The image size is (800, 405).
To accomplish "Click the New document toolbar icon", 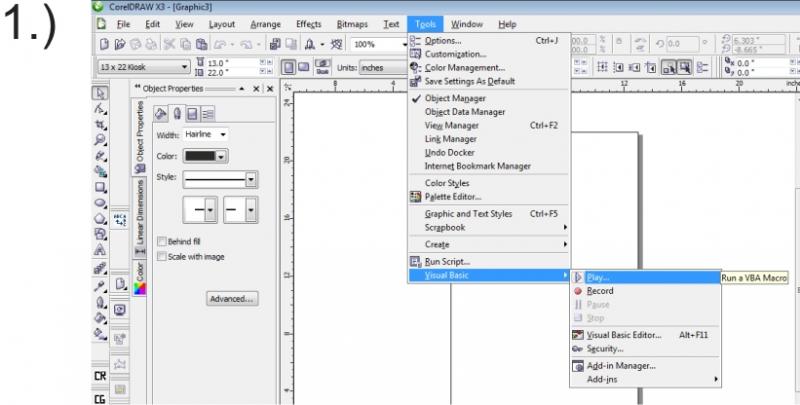I will click(104, 44).
